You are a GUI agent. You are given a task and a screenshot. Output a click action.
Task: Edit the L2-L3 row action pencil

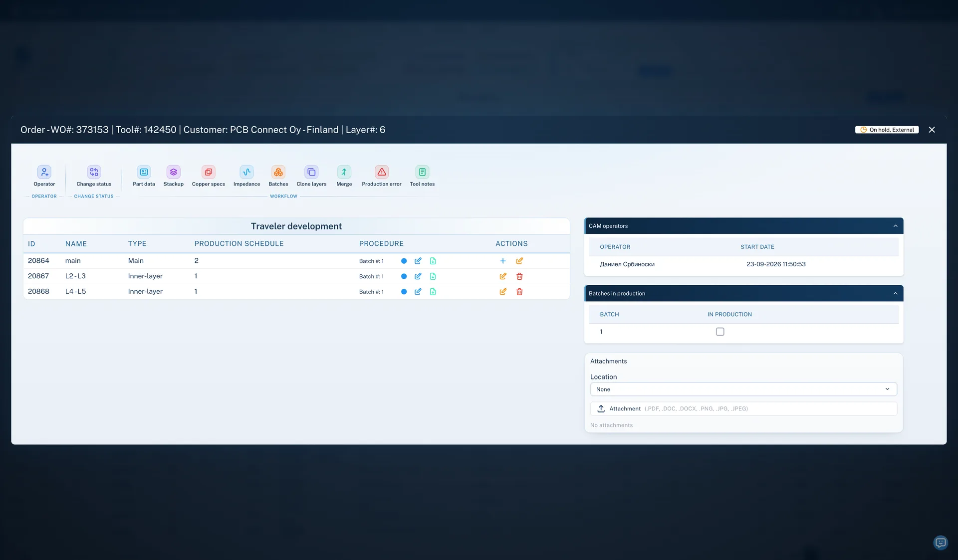tap(503, 276)
